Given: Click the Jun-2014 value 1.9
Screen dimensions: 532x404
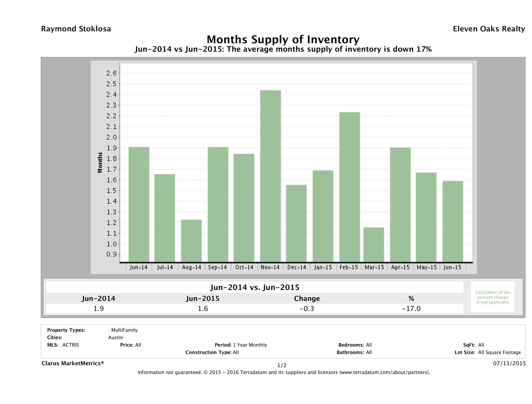Looking at the screenshot, I should [98, 308].
